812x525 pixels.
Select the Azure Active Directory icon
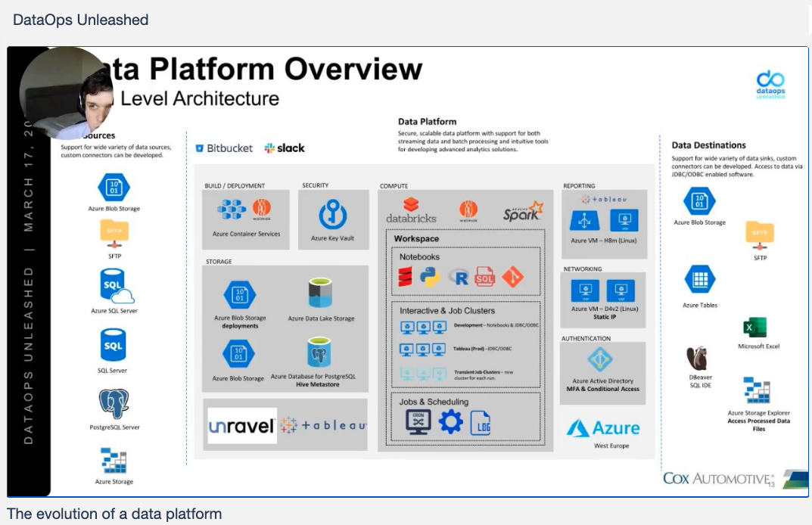point(600,359)
